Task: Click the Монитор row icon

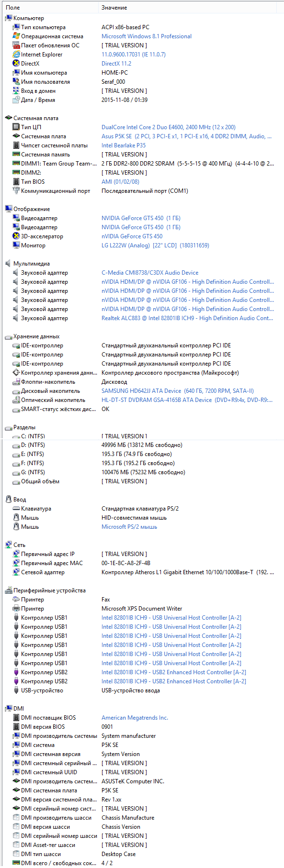Action: tap(16, 245)
